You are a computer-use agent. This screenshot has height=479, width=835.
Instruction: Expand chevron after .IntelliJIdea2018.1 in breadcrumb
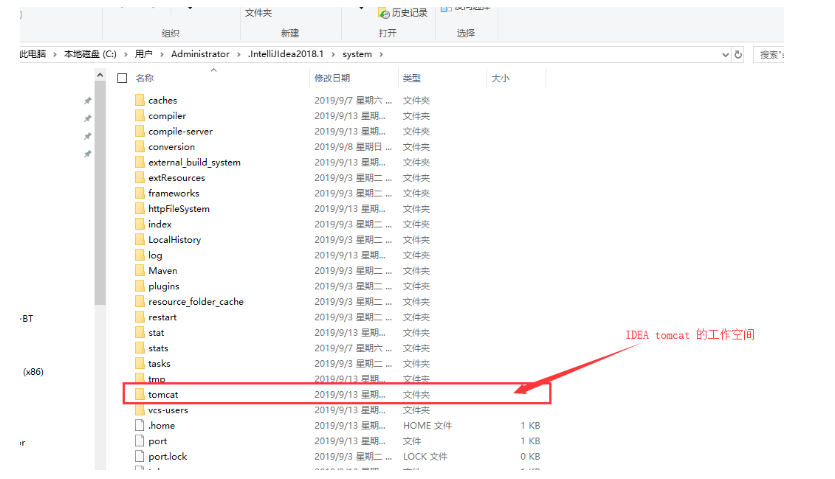click(x=333, y=54)
